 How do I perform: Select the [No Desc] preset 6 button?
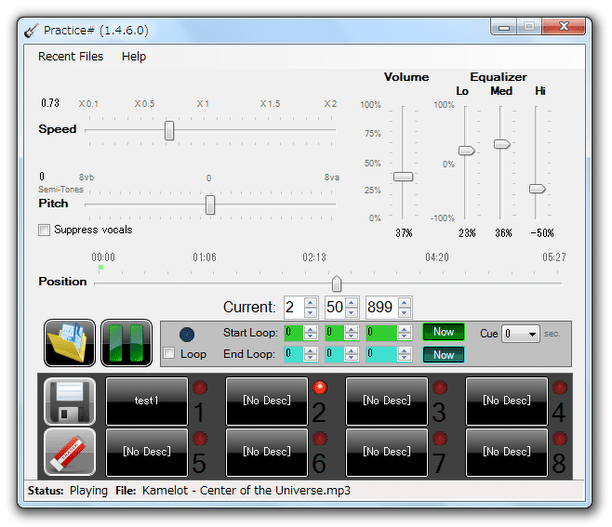coord(267,452)
